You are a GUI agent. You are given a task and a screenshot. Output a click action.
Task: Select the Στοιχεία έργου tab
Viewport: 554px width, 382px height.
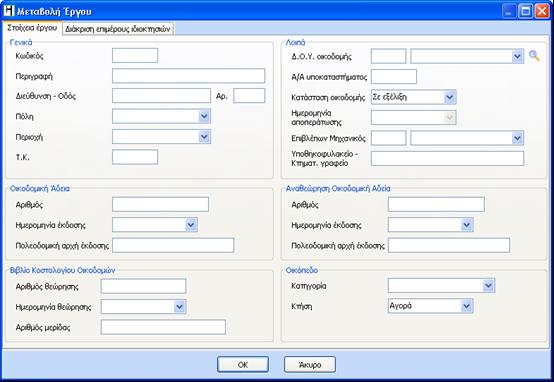click(32, 28)
